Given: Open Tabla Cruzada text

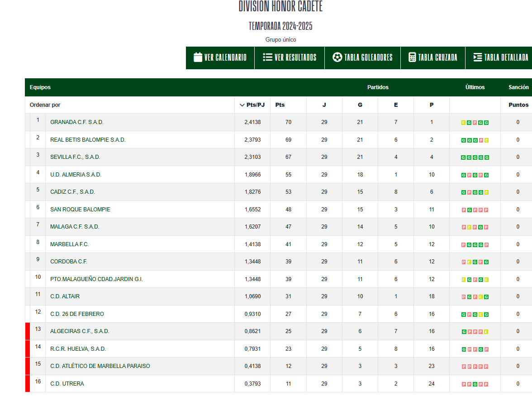Looking at the screenshot, I should pos(438,57).
